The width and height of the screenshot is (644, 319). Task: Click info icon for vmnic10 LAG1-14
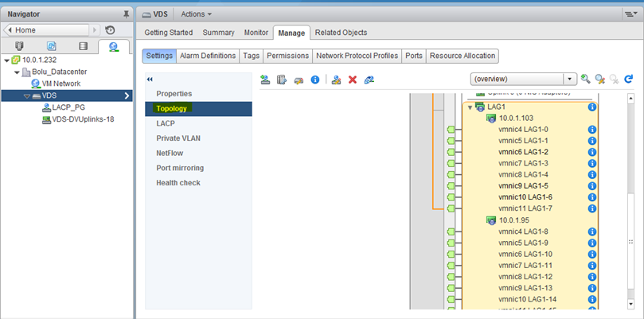point(591,299)
